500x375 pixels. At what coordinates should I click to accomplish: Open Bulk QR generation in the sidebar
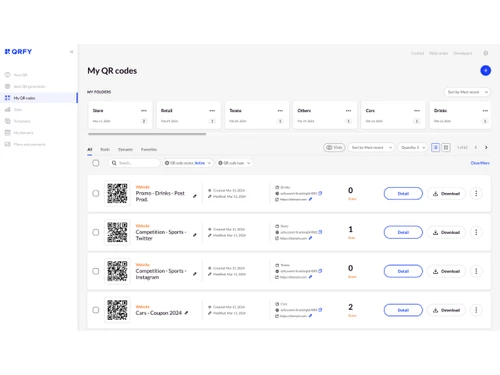tap(25, 86)
